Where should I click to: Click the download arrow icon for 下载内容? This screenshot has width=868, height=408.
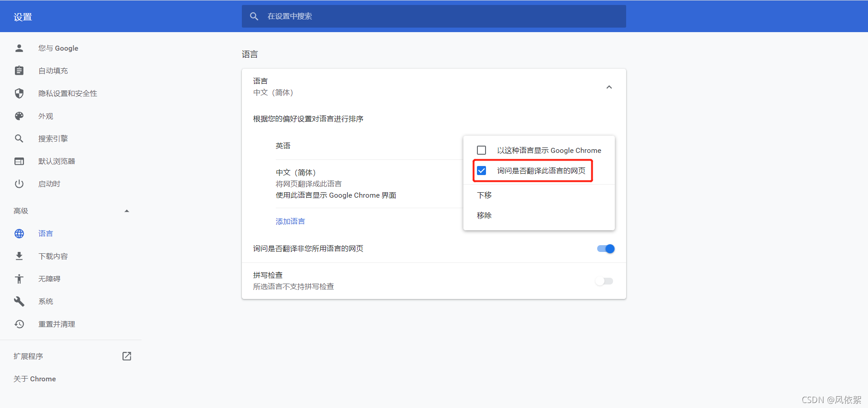point(19,256)
